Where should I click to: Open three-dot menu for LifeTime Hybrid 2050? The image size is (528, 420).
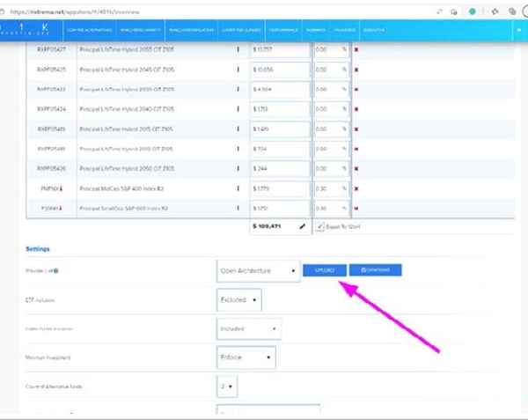[238, 167]
